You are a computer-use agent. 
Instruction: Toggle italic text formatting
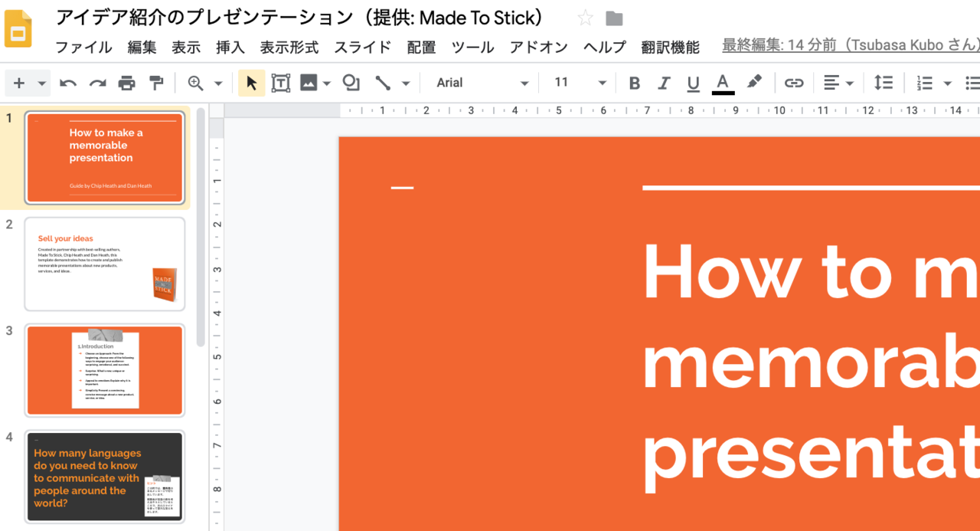[664, 83]
